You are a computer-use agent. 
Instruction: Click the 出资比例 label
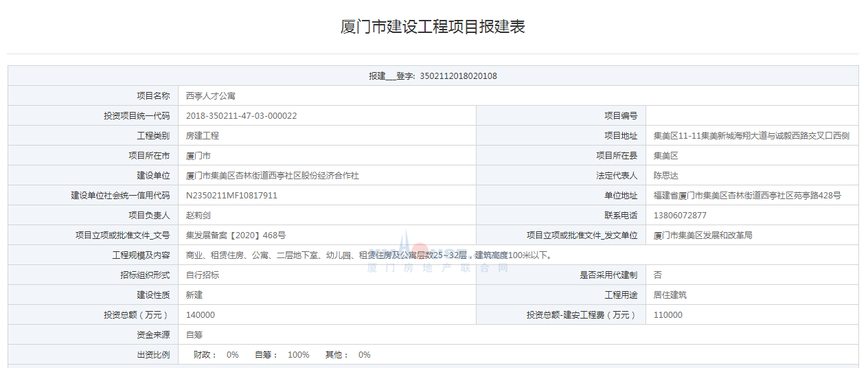point(153,355)
